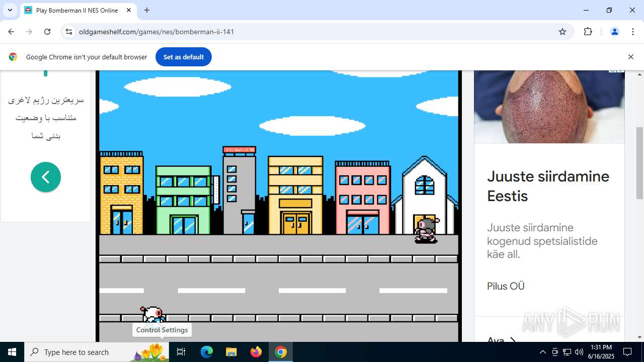Open a new tab
Screen dimensions: 644x362
pos(147,10)
